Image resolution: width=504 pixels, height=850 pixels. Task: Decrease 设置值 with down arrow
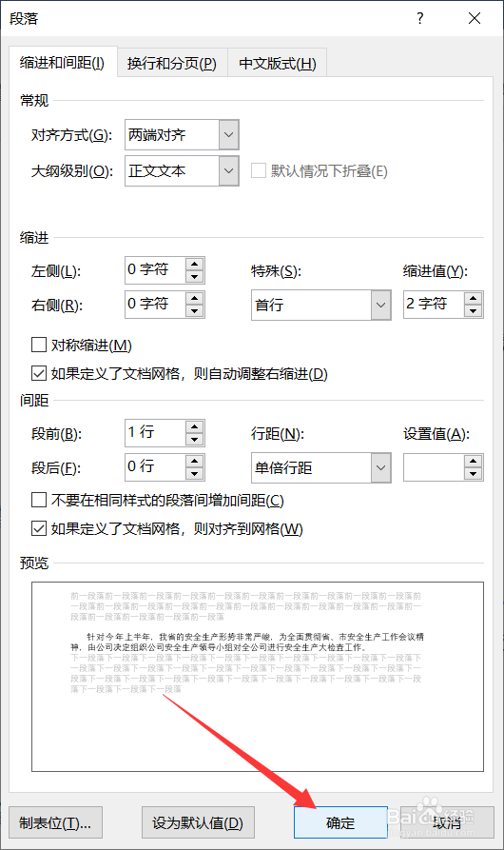pos(474,474)
